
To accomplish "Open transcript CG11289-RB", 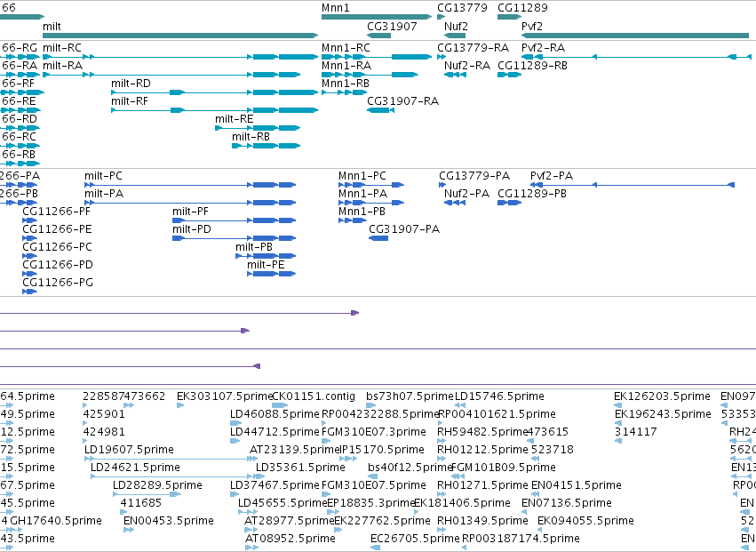I will (x=532, y=66).
